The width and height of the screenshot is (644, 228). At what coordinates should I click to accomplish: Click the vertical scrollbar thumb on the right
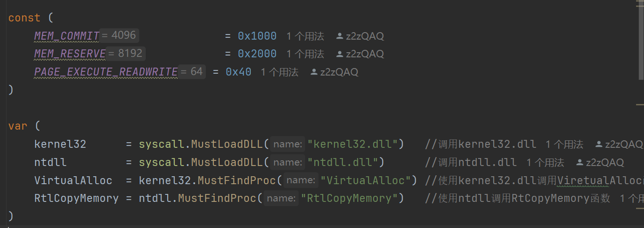click(x=641, y=40)
